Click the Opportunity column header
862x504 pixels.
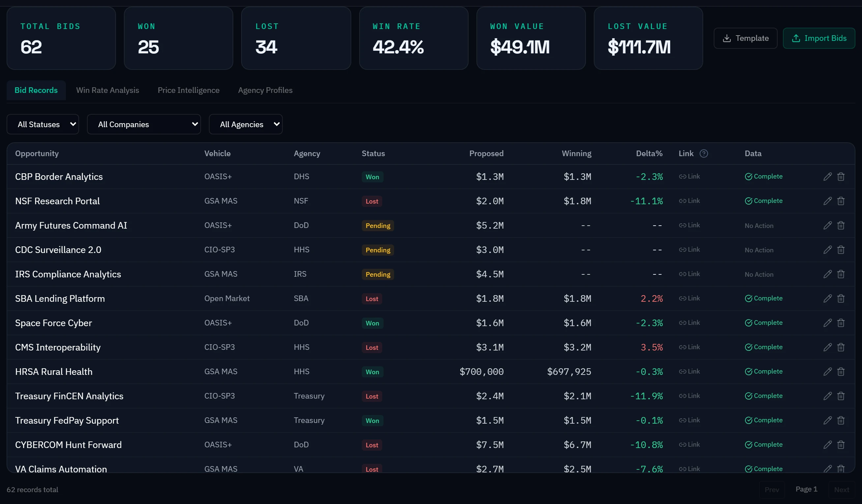(37, 154)
